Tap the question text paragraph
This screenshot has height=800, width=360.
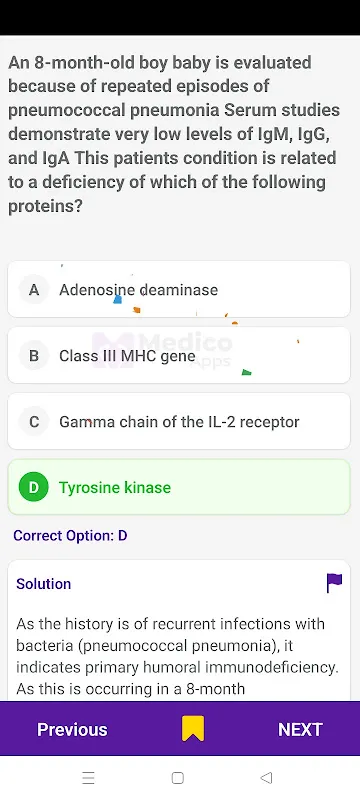click(174, 135)
